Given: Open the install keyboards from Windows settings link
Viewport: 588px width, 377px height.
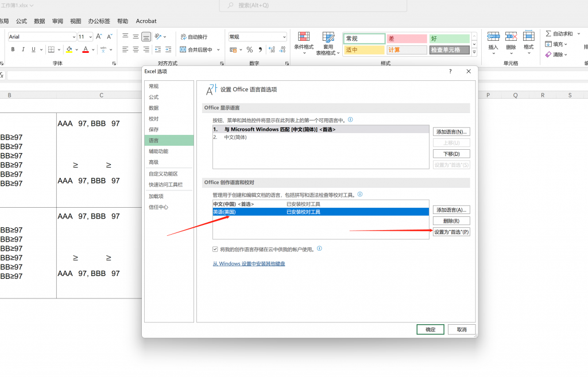Looking at the screenshot, I should pos(249,264).
